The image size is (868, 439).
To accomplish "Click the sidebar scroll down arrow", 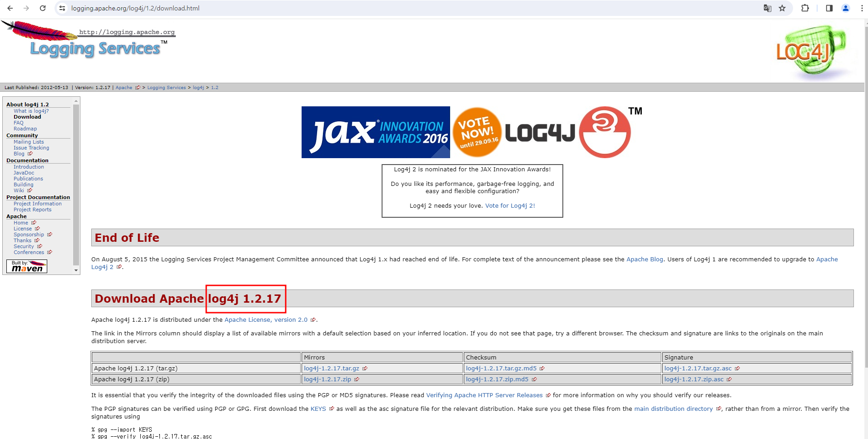I will pos(76,270).
